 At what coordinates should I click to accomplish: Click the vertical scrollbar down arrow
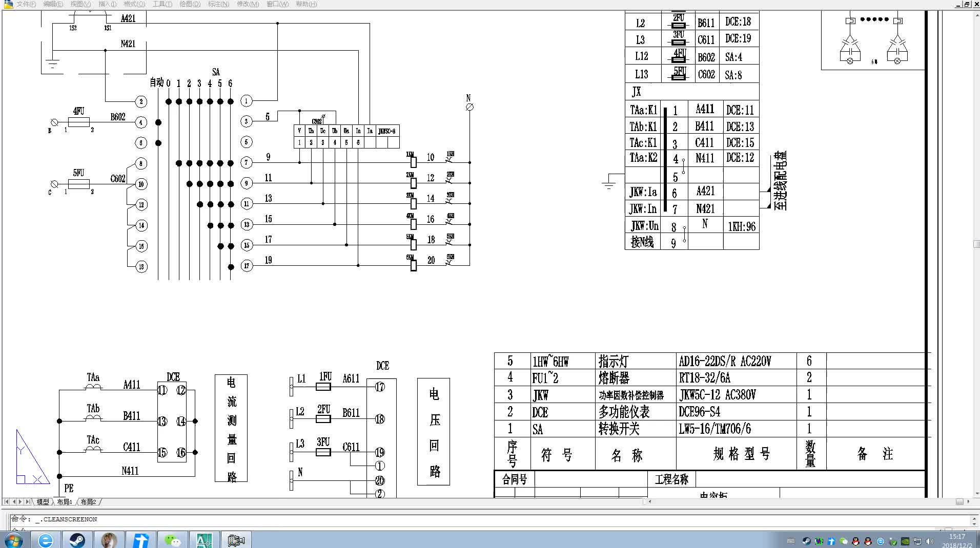point(976,494)
